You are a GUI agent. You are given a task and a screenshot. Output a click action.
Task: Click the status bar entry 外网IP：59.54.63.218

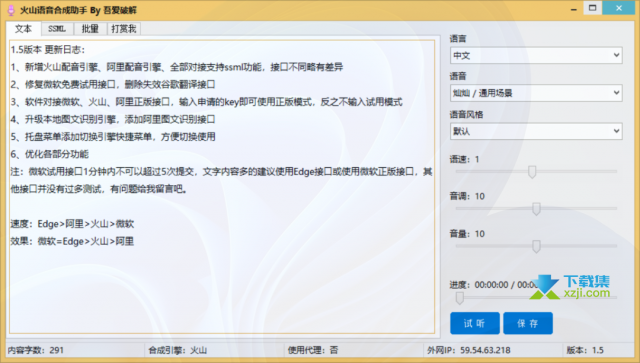[469, 350]
